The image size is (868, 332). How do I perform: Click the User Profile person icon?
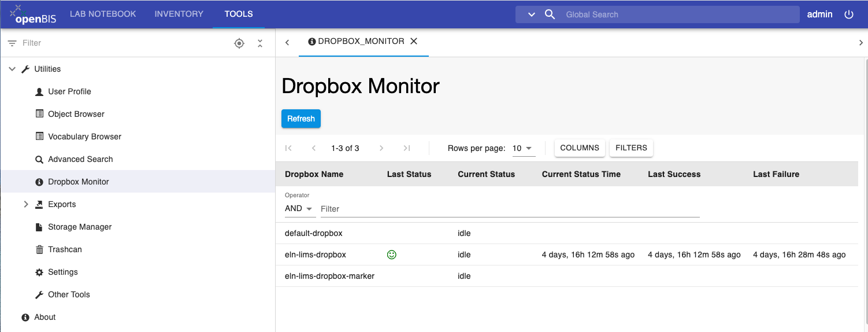pos(39,91)
